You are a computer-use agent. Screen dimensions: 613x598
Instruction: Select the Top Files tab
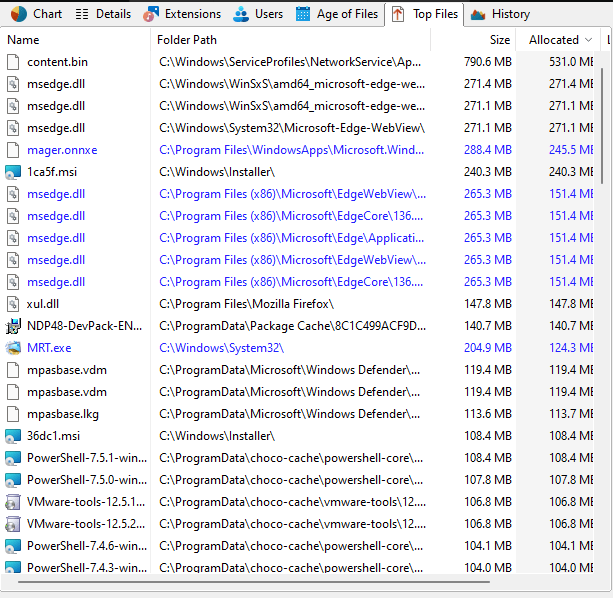pyautogui.click(x=425, y=14)
